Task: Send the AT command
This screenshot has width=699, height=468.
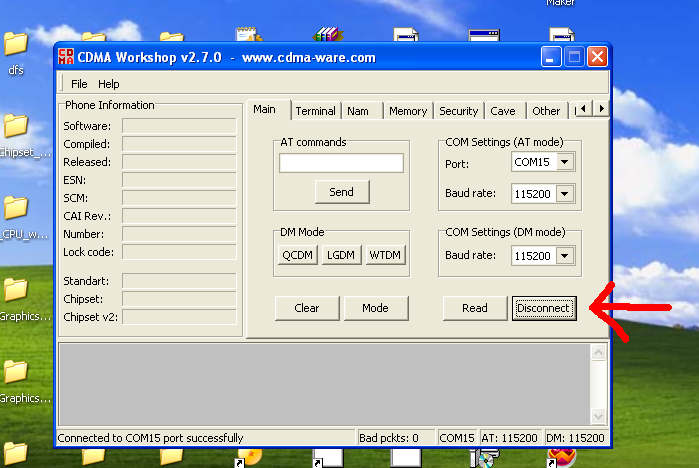Action: tap(342, 192)
